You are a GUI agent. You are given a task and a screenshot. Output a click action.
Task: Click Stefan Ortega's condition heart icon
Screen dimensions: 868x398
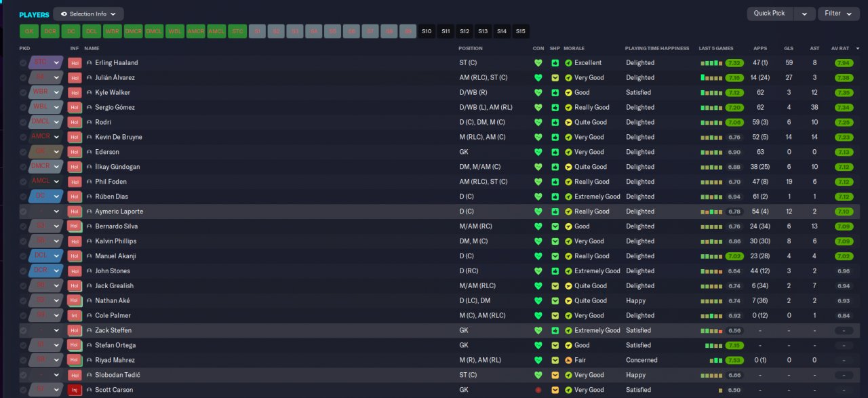pyautogui.click(x=538, y=345)
